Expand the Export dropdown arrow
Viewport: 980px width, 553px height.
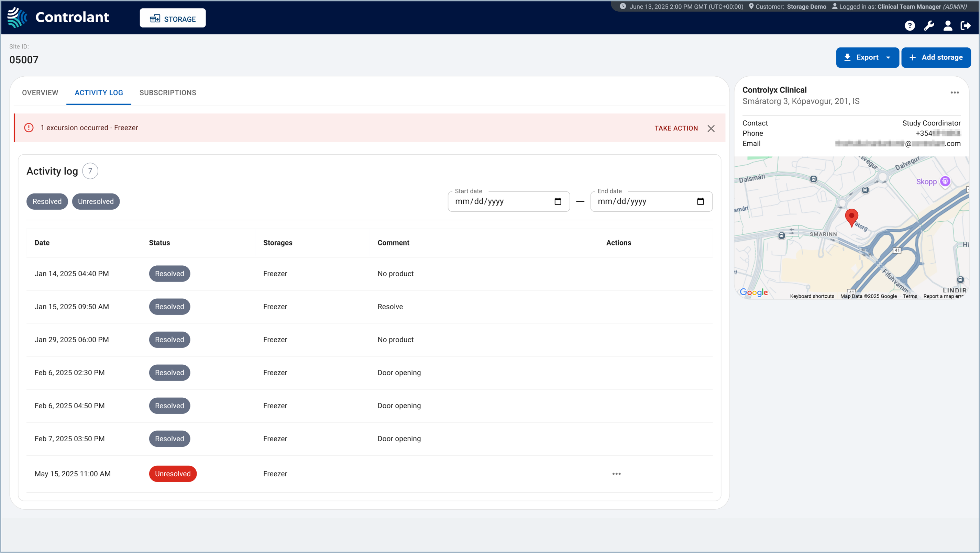tap(888, 57)
